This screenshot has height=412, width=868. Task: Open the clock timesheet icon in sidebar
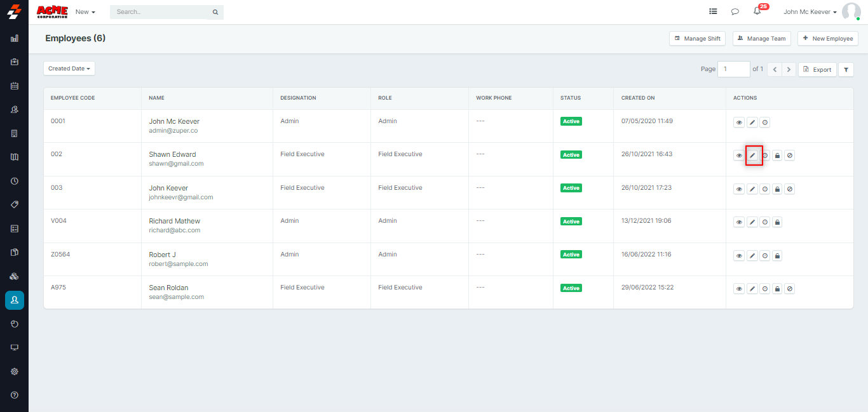click(15, 181)
